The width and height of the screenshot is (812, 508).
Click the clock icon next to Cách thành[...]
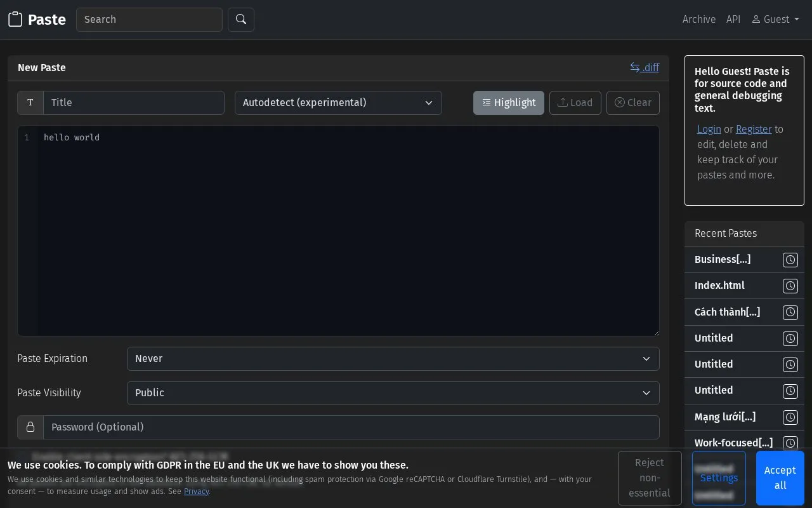click(790, 312)
